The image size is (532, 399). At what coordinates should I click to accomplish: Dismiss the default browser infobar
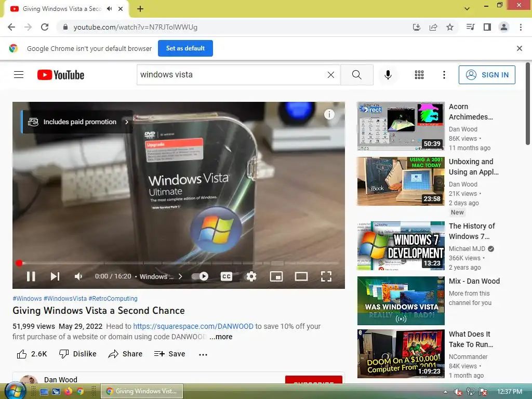pos(519,48)
